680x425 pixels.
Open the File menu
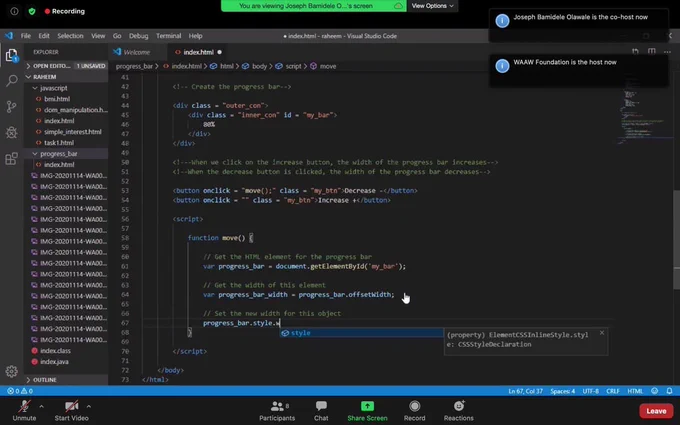(26, 36)
